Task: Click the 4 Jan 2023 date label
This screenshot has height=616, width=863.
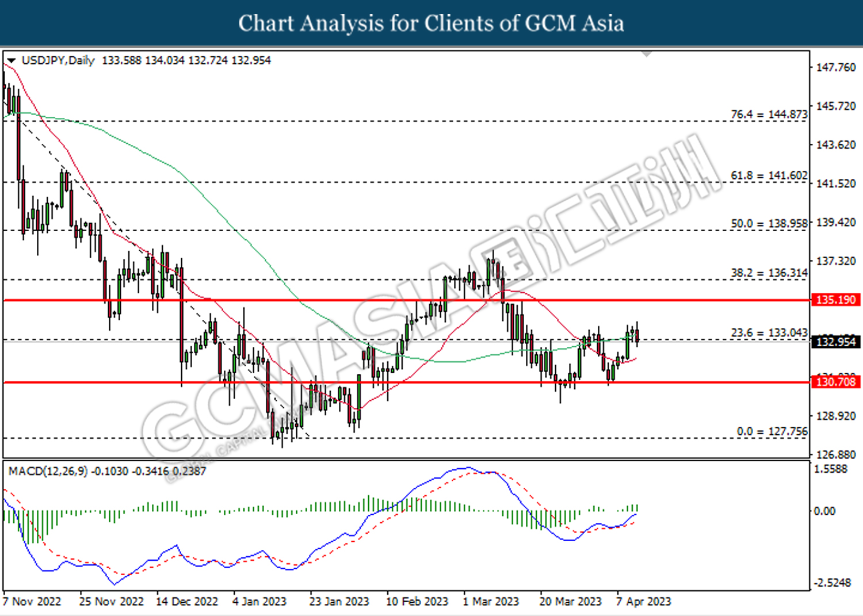Action: [x=259, y=602]
